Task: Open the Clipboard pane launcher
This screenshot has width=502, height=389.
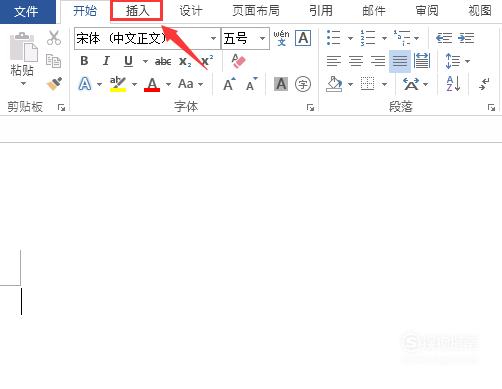Action: coord(61,107)
